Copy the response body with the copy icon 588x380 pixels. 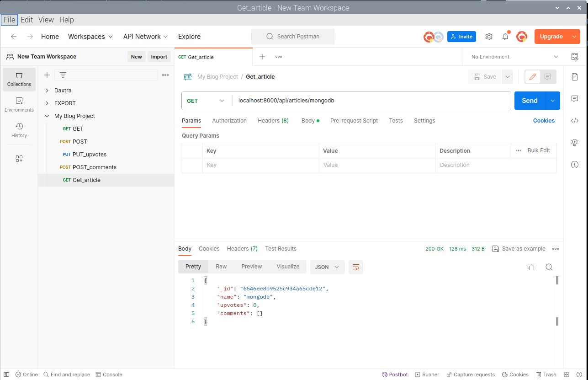pyautogui.click(x=531, y=267)
